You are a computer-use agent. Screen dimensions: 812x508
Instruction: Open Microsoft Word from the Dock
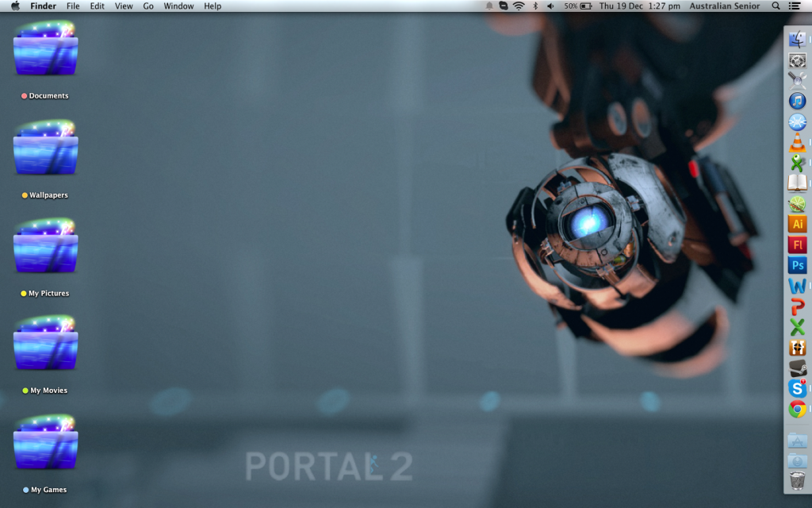pos(797,286)
